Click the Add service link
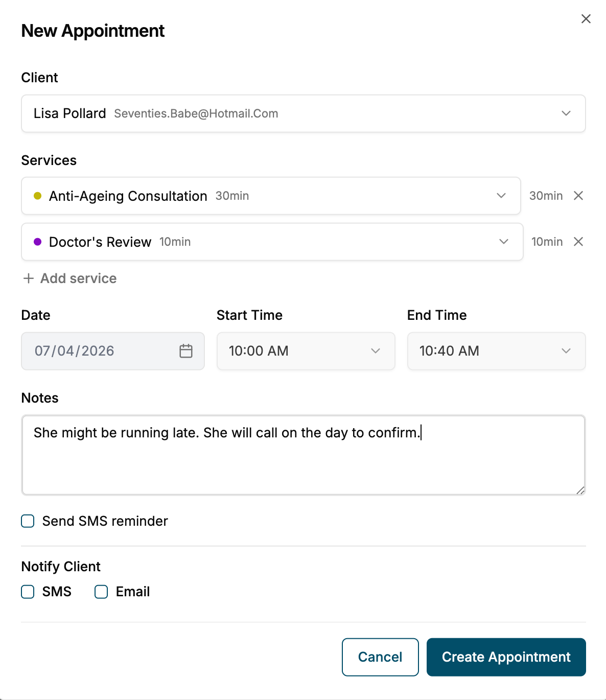This screenshot has width=606, height=700. coord(70,278)
